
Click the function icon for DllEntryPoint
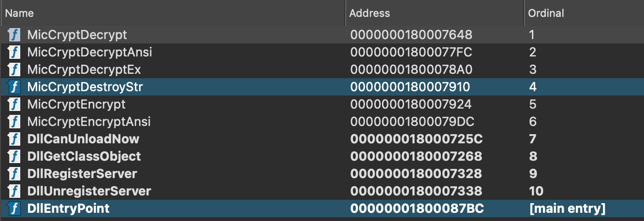tap(14, 208)
